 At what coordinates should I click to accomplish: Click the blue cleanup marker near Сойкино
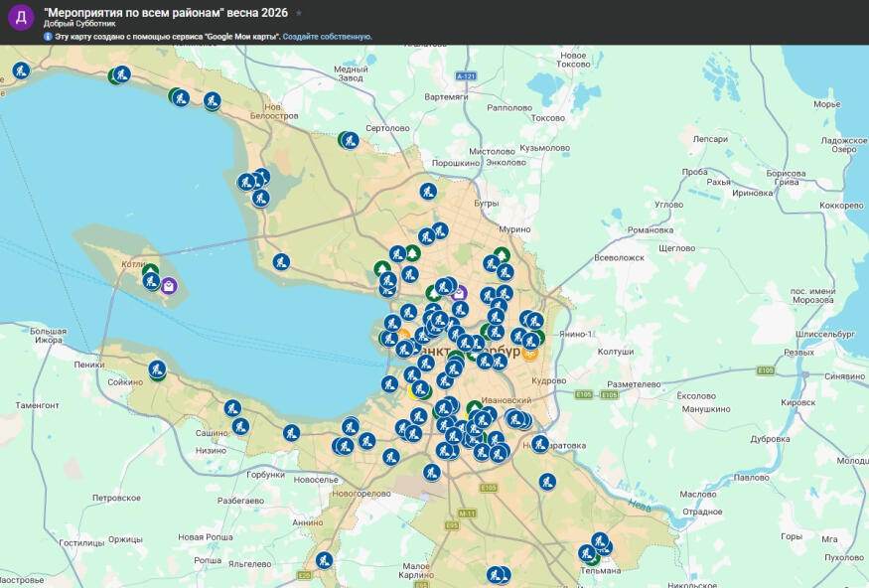[x=157, y=369]
